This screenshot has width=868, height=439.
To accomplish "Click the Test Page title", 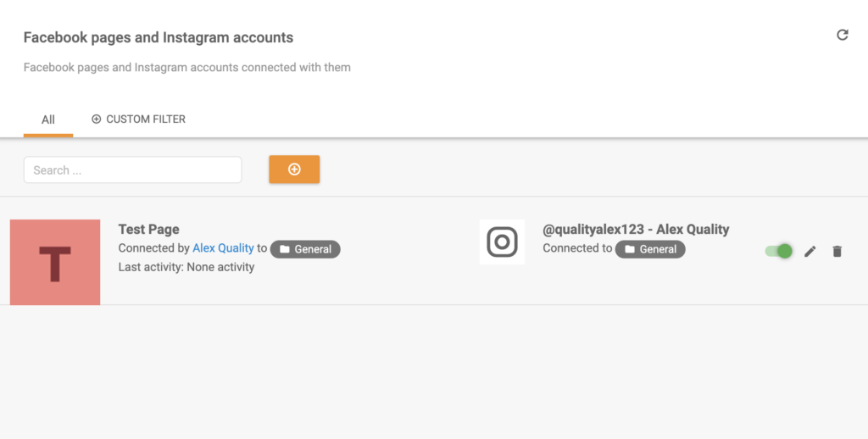I will click(x=148, y=229).
